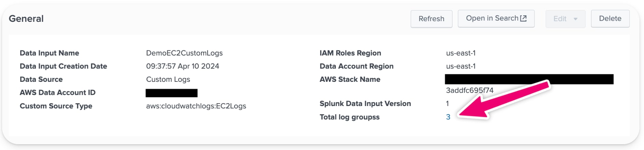Click the caret arrow on Edit
The width and height of the screenshot is (644, 150).
pos(575,19)
